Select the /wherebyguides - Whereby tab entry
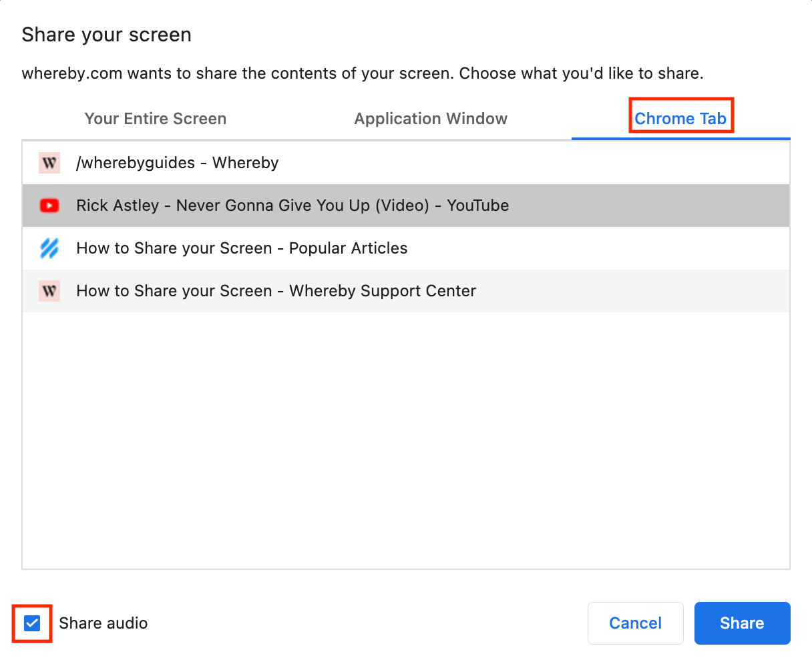 (178, 163)
